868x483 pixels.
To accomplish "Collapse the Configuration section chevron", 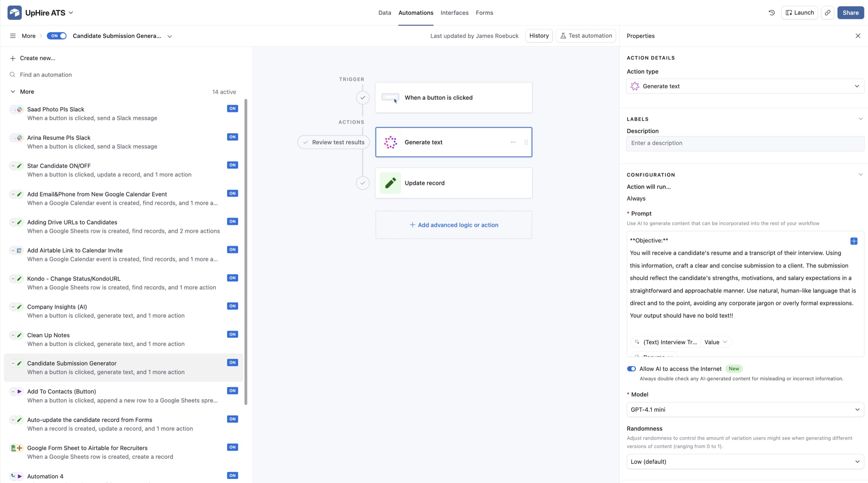I will [x=860, y=175].
